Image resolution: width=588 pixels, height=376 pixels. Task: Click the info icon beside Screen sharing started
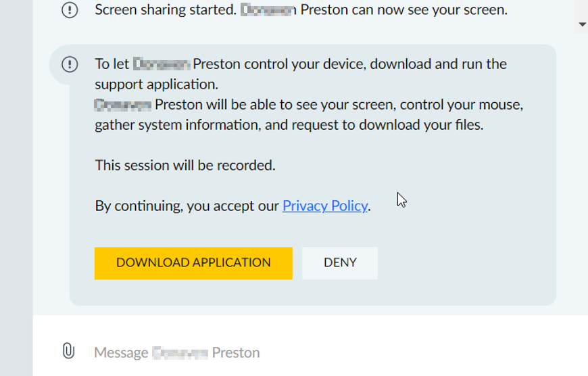(x=70, y=10)
